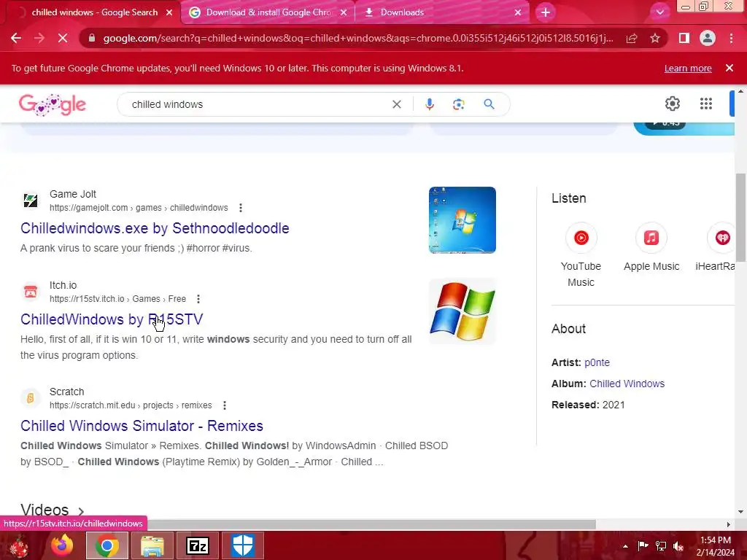Image resolution: width=747 pixels, height=560 pixels.
Task: Open options for Itch.io result
Action: 198,299
